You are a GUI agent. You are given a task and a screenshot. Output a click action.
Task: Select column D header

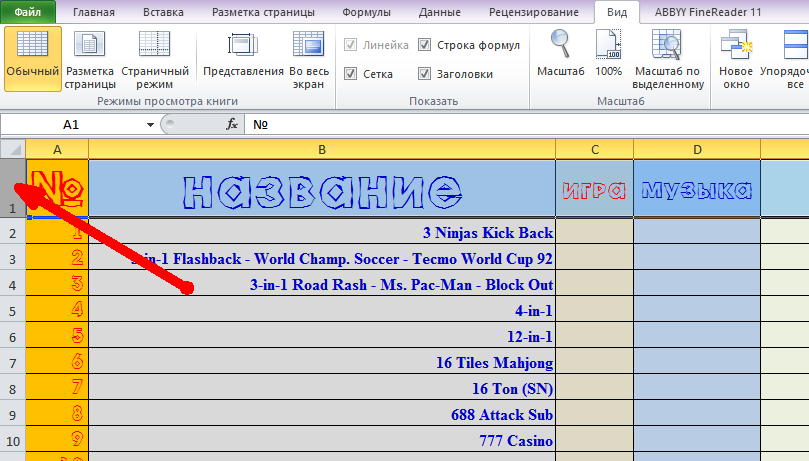click(x=697, y=150)
